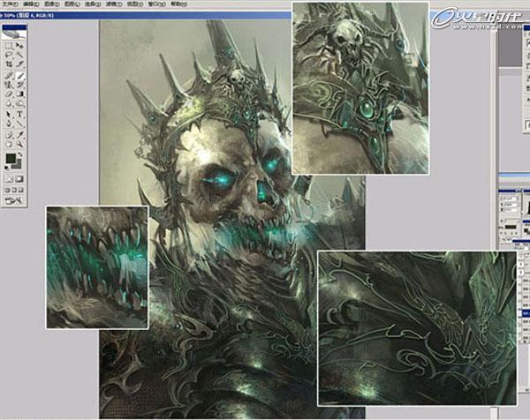The image size is (530, 420).
Task: Click the feather Adobe Online image atop toolbox
Action: coord(14,33)
